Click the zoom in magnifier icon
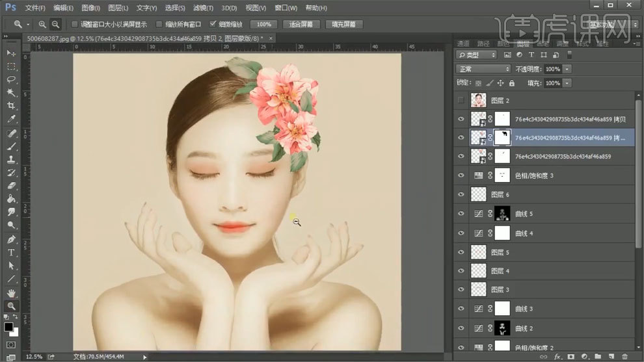 tap(42, 24)
